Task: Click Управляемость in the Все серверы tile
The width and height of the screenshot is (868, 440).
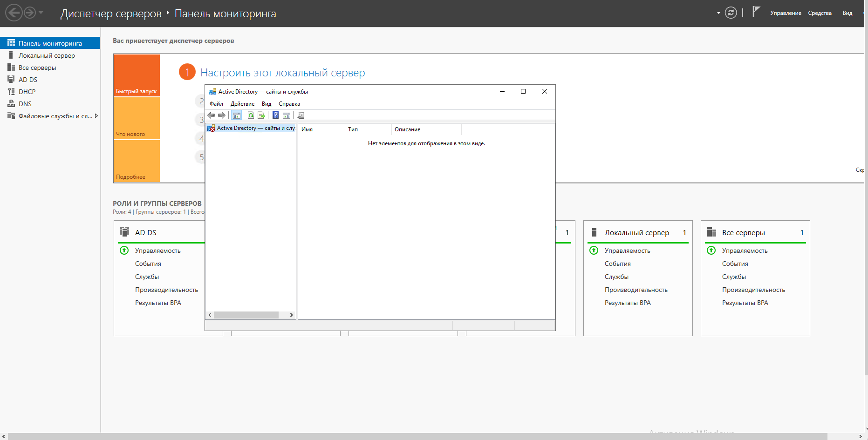Action: point(745,250)
